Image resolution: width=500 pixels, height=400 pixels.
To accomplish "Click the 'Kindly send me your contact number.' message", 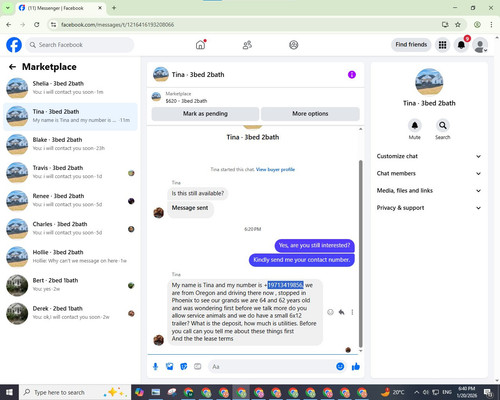I will coord(302,260).
